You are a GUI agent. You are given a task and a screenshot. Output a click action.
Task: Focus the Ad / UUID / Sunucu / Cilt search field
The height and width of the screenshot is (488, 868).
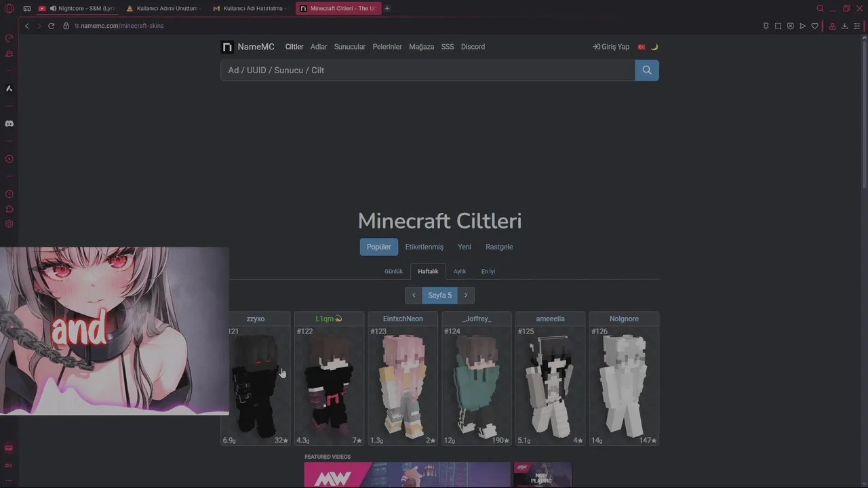[x=428, y=70]
